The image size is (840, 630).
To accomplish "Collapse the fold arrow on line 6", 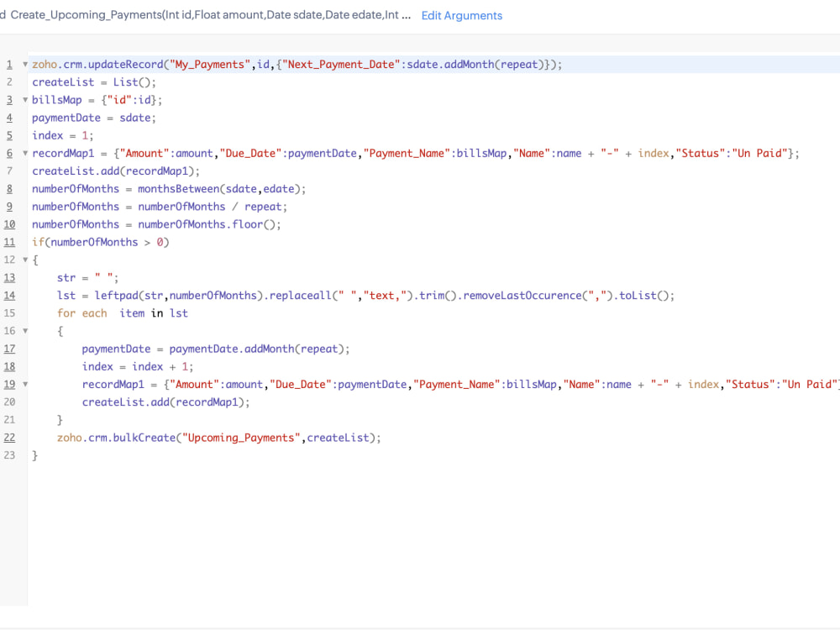I will tap(25, 153).
